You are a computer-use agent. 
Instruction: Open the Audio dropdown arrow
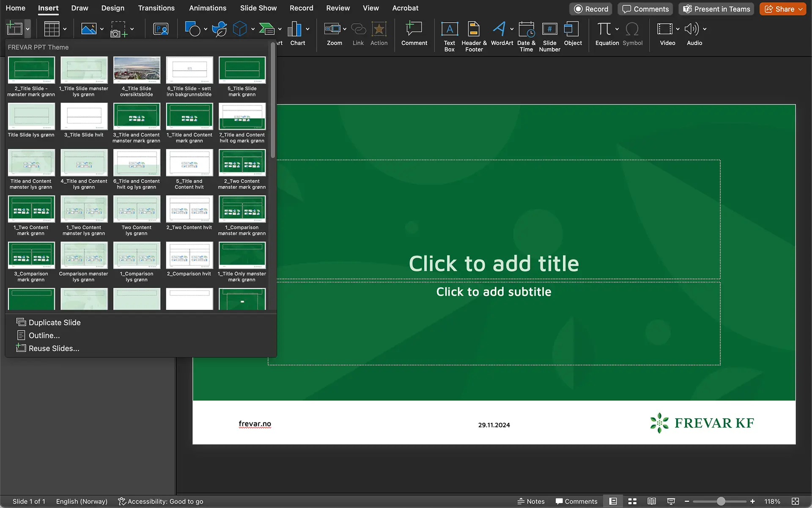click(705, 29)
